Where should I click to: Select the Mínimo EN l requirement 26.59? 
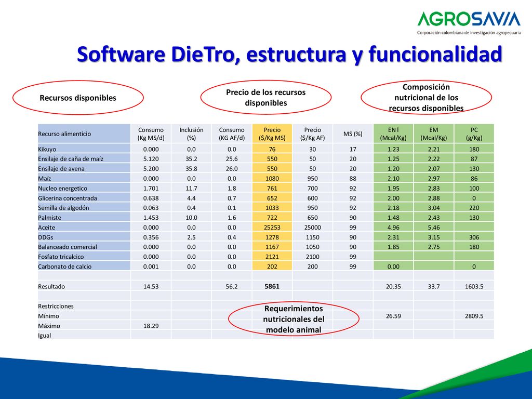click(x=393, y=316)
